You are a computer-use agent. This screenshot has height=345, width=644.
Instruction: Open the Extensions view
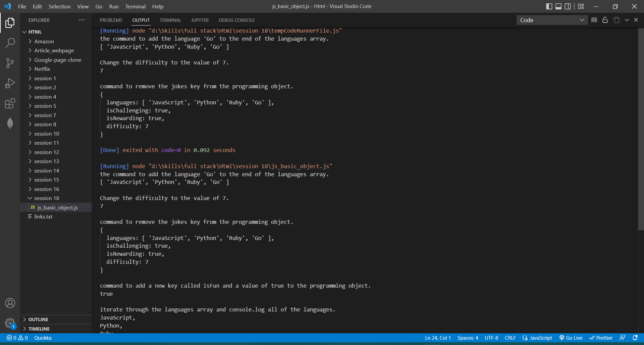point(10,103)
